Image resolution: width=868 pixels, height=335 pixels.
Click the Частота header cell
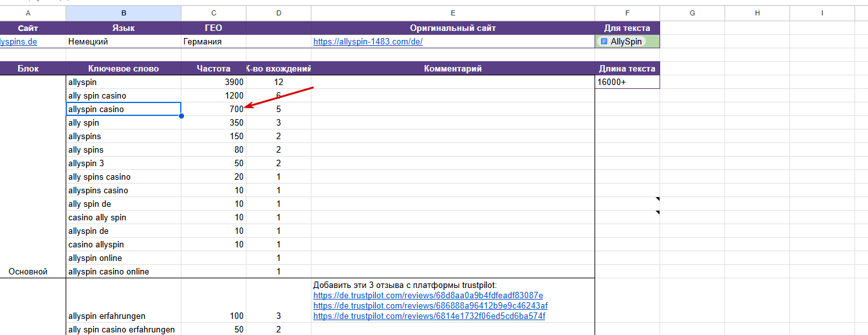coord(214,68)
